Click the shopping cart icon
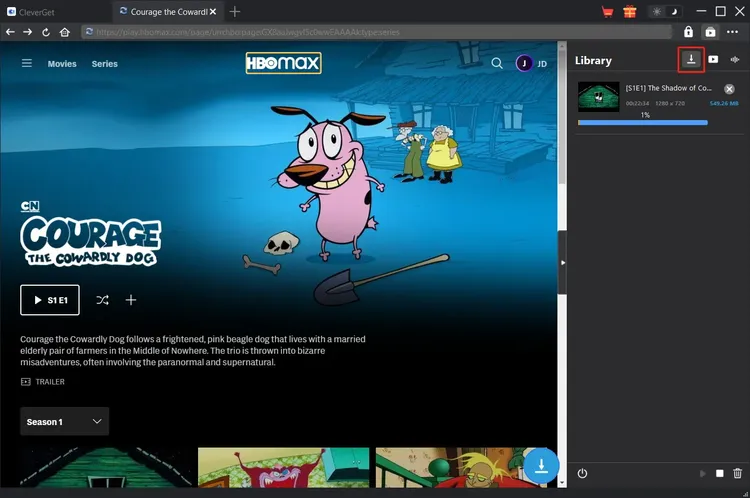Screen dimensions: 750x498 pos(608,12)
